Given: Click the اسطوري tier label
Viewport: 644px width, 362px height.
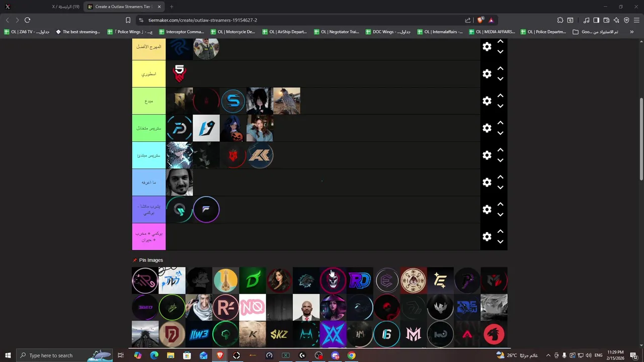Looking at the screenshot, I should 149,74.
